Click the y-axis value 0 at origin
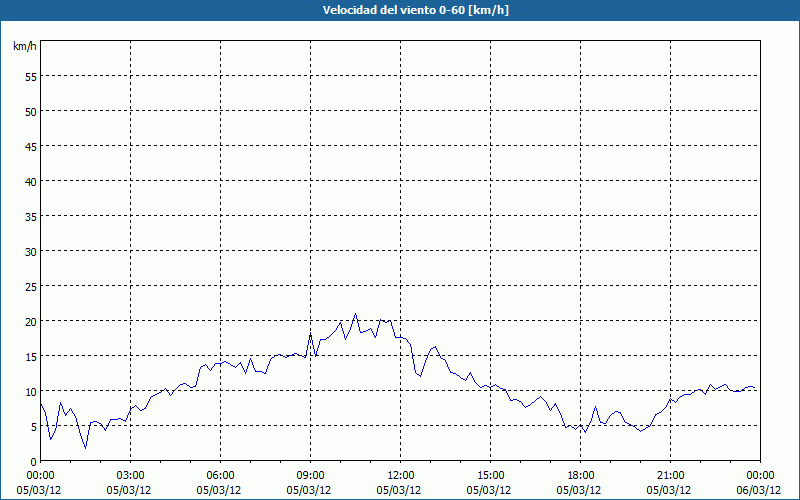The image size is (800, 500). pyautogui.click(x=34, y=462)
